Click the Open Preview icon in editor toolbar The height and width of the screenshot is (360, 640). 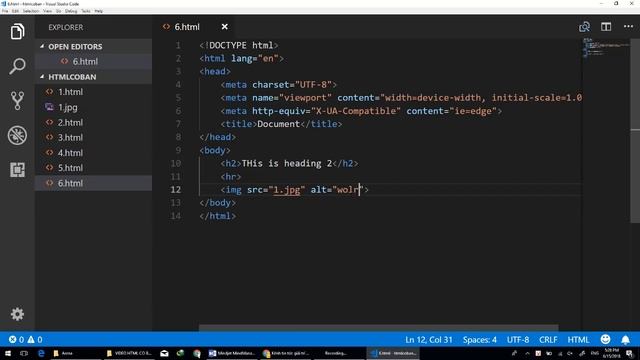pyautogui.click(x=584, y=27)
